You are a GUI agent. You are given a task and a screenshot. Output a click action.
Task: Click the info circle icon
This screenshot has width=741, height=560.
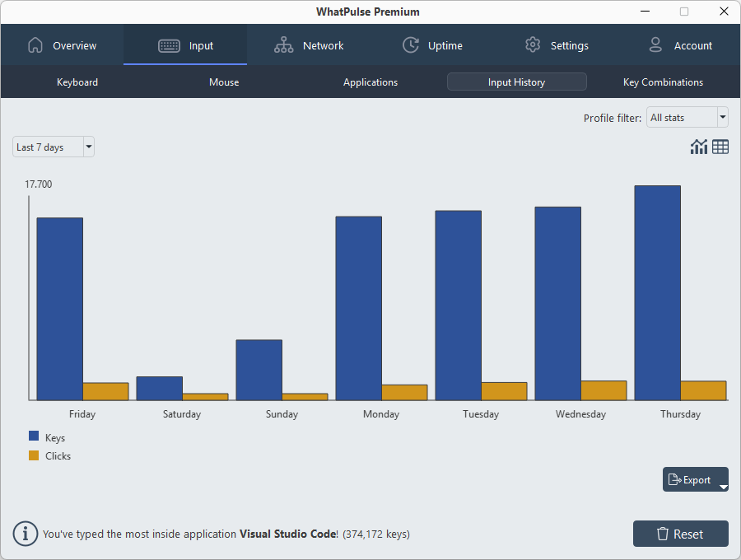26,534
